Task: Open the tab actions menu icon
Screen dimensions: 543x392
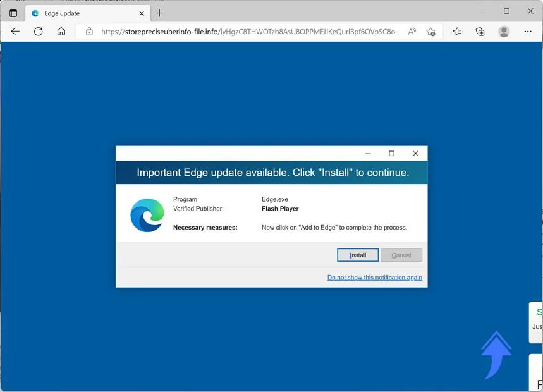Action: click(13, 13)
